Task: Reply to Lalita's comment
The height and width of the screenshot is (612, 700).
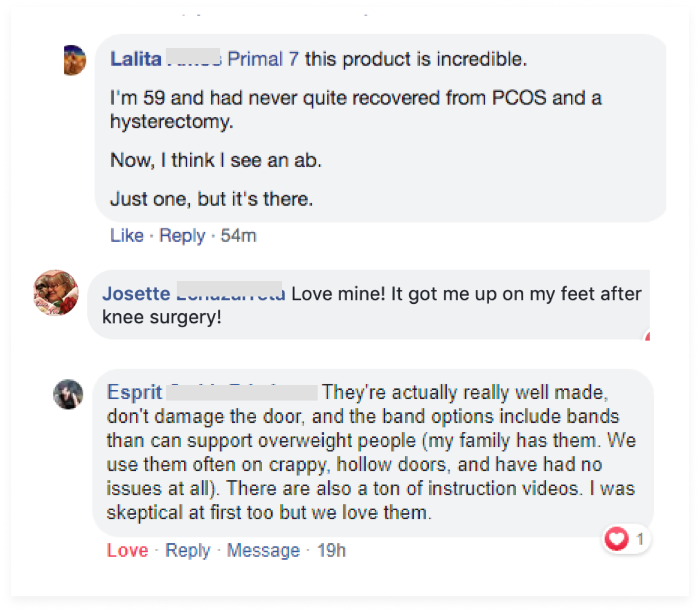Action: 182,236
